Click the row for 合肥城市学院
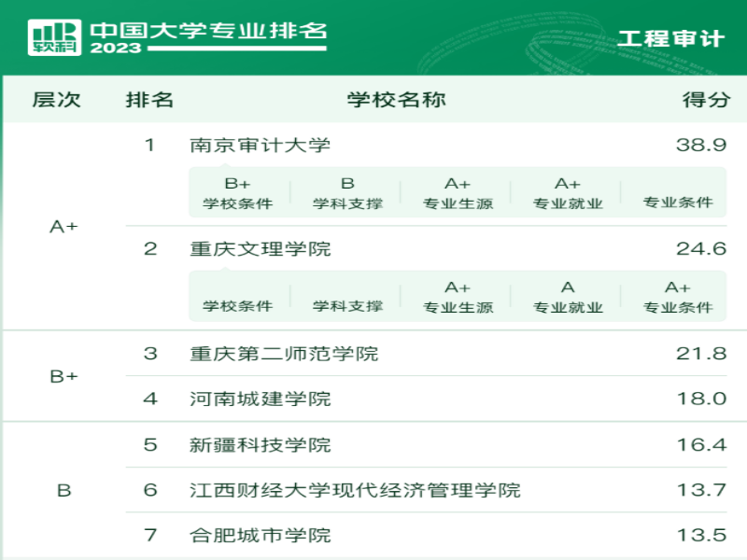Viewport: 747px width, 560px height. click(261, 535)
